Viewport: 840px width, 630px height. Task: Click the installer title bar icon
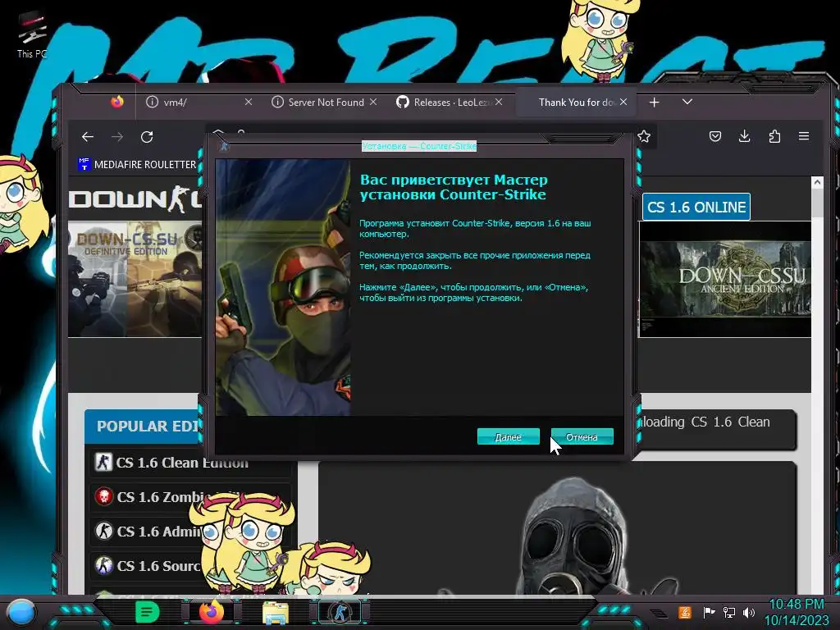[225, 146]
